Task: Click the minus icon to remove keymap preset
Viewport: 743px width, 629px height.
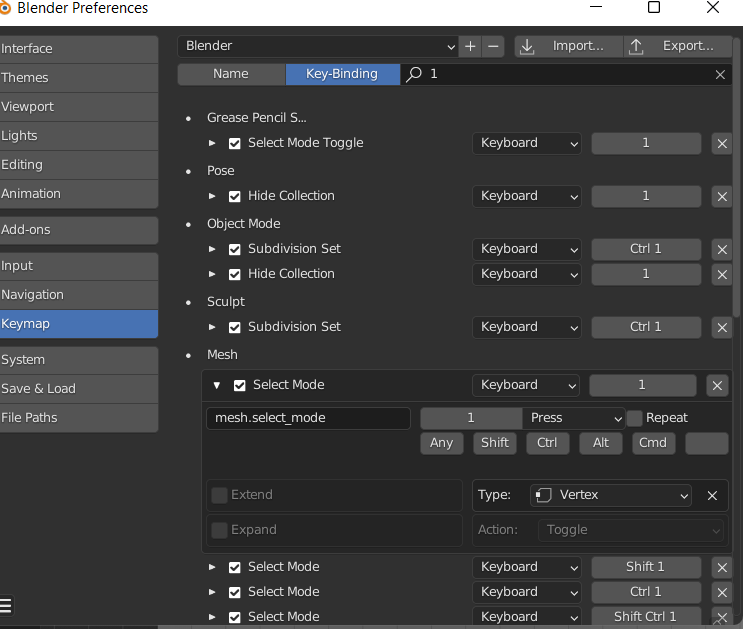Action: [493, 46]
